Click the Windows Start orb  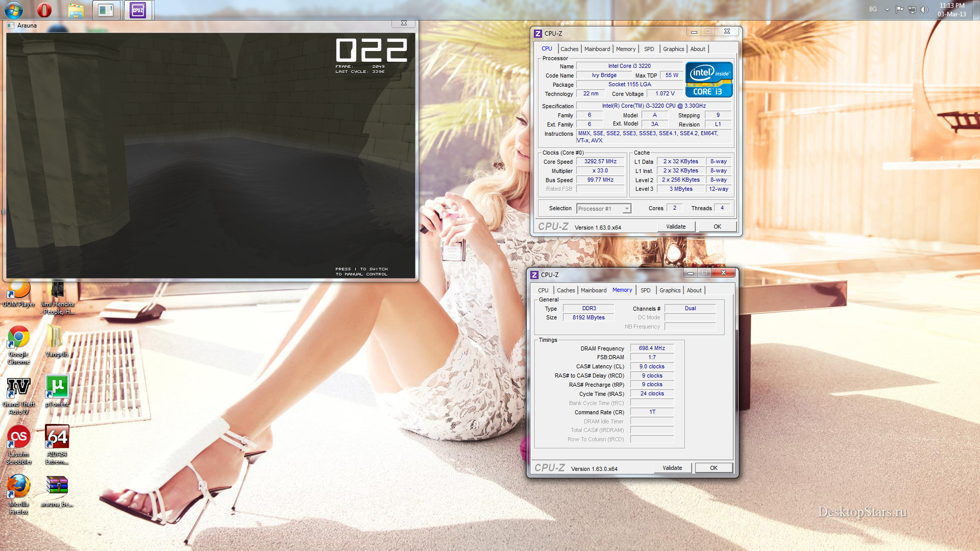13,10
